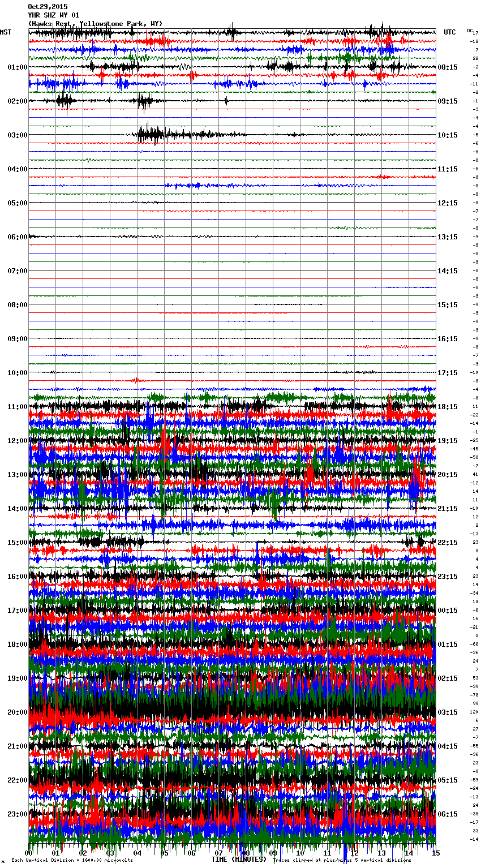Click the "DC" offset column header

click(x=470, y=31)
